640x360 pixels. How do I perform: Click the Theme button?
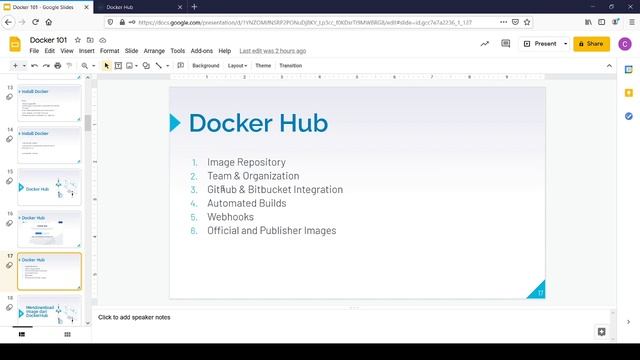pos(263,66)
